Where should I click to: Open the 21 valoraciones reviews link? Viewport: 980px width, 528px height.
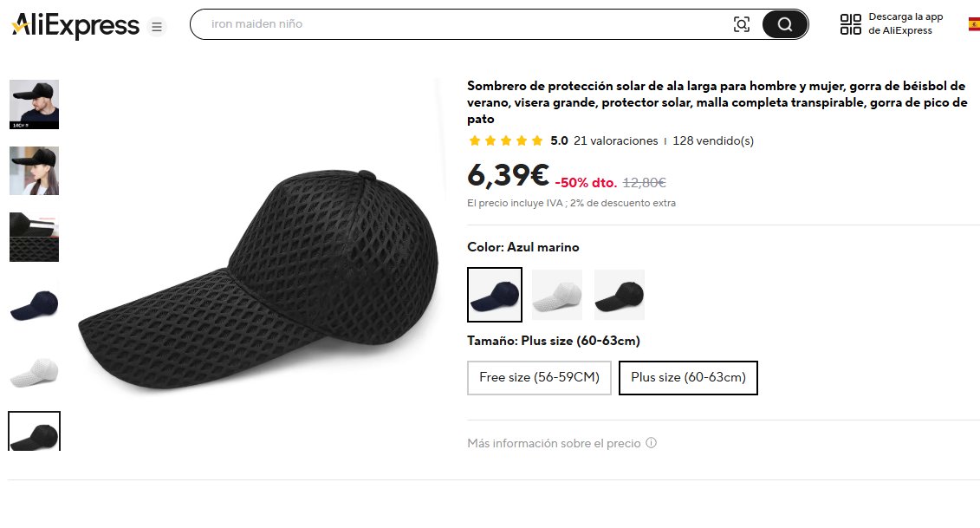[616, 140]
